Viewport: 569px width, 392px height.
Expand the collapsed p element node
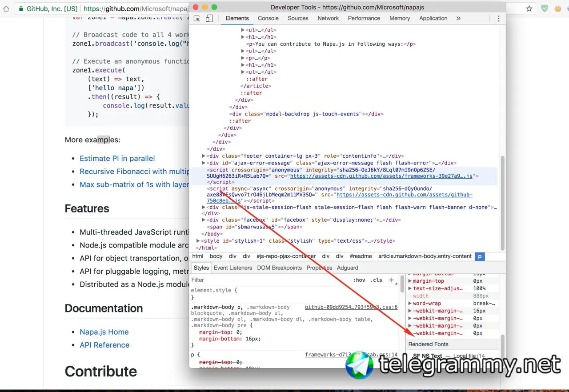[243, 58]
